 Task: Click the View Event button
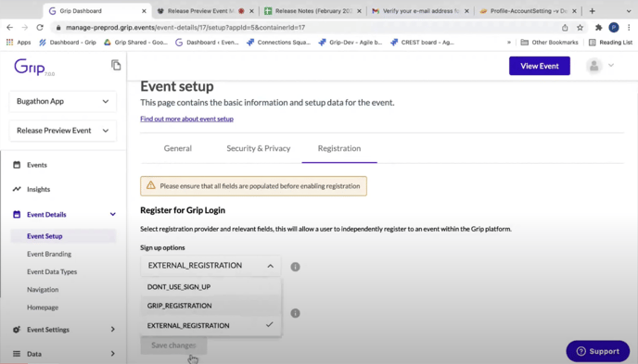coord(539,66)
